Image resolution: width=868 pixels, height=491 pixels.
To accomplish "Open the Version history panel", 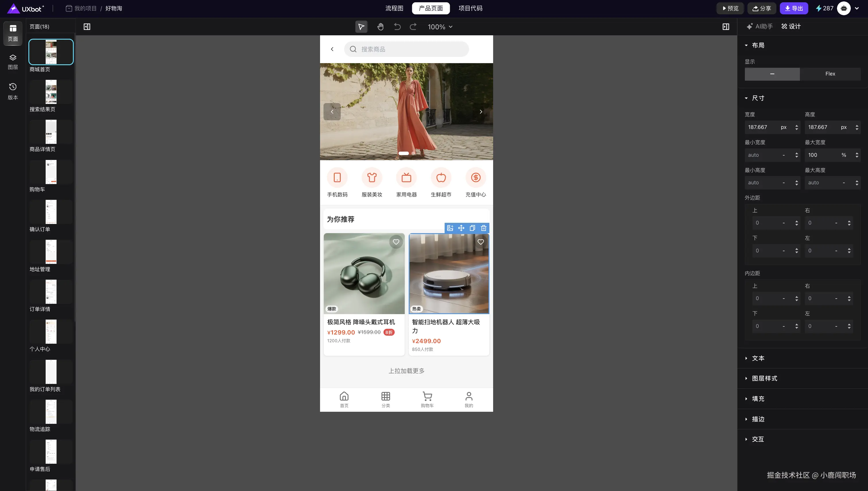I will tap(13, 91).
